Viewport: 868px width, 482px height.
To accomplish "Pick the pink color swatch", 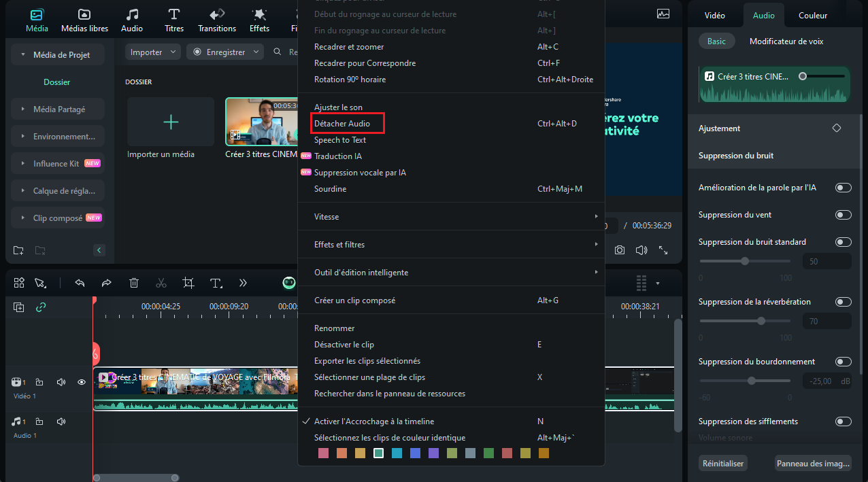I will (x=323, y=453).
